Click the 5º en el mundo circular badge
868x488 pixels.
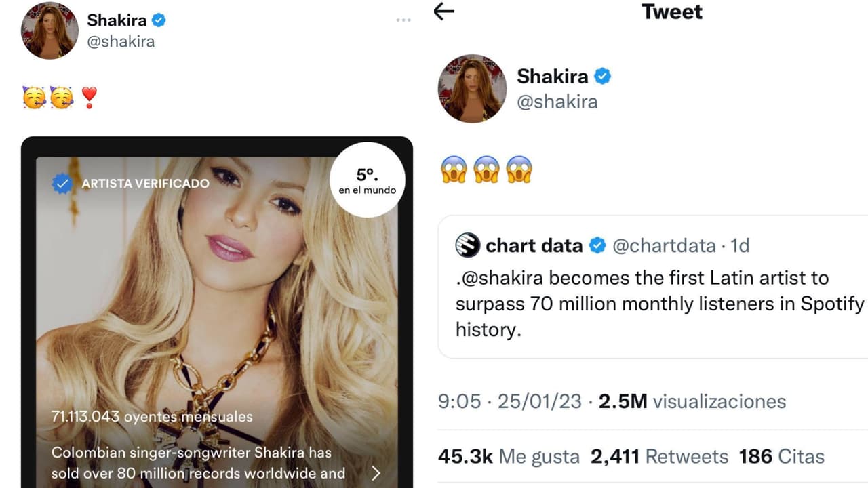(x=366, y=180)
